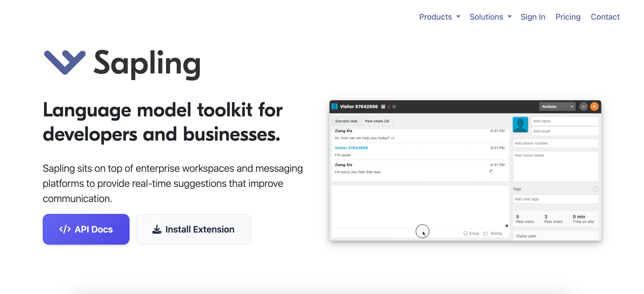Expand the Solutions dropdown menu
Viewport: 644px width, 294px height.
(490, 17)
